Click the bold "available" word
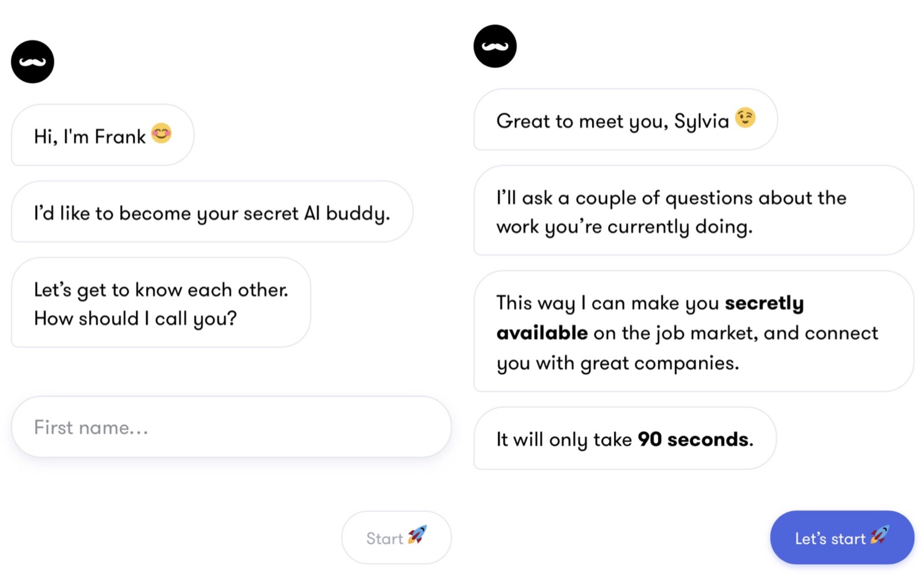The image size is (924, 588). tap(542, 333)
